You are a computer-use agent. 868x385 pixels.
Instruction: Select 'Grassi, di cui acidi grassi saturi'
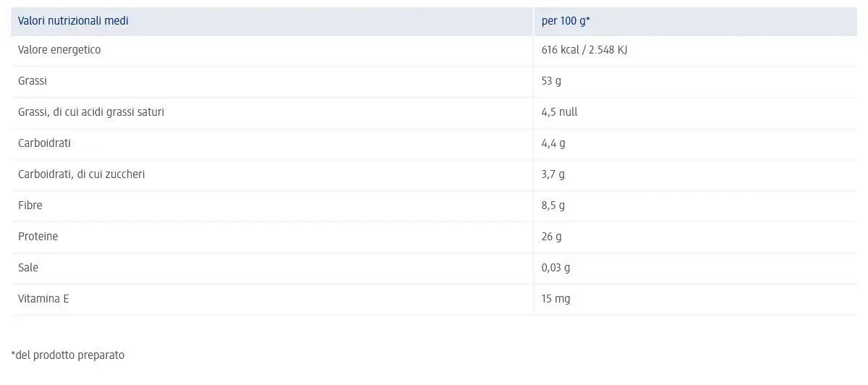[91, 112]
